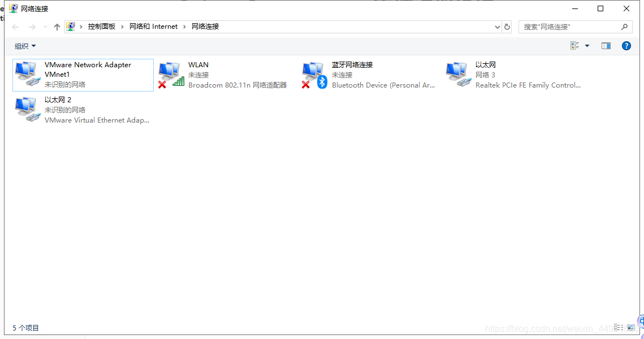This screenshot has height=339, width=644.
Task: Click Bluetooth Device (Personal Ar... text
Action: tap(383, 85)
